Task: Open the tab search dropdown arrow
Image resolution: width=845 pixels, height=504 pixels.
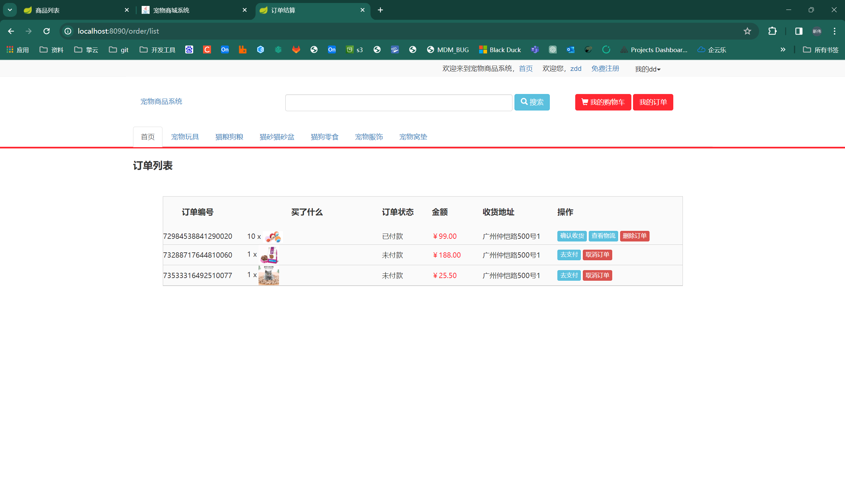Action: pos(10,10)
